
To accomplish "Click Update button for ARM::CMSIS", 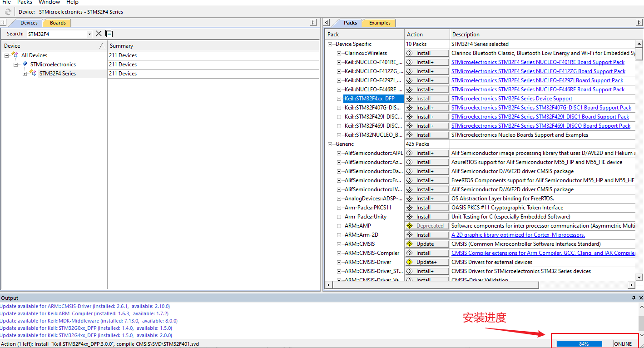I will click(x=427, y=244).
